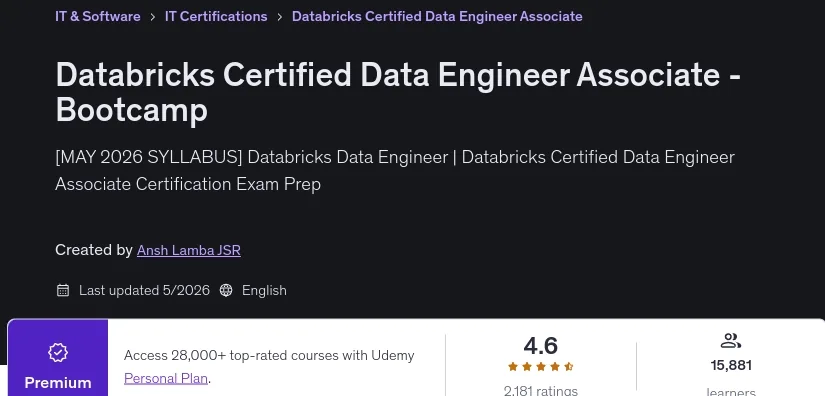Click the chevron after IT & Software
This screenshot has height=396, width=825.
pos(153,17)
